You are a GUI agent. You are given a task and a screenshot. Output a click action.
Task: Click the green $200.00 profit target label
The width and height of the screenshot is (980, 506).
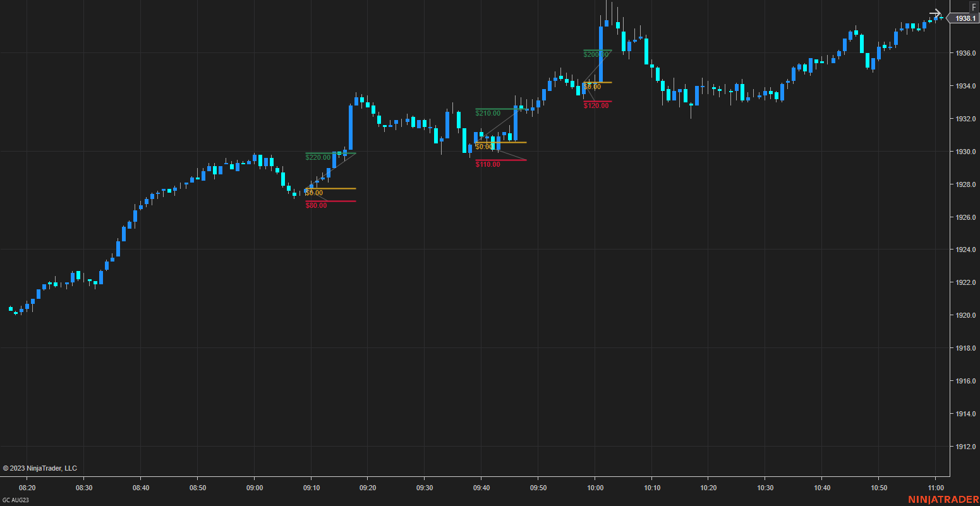596,54
